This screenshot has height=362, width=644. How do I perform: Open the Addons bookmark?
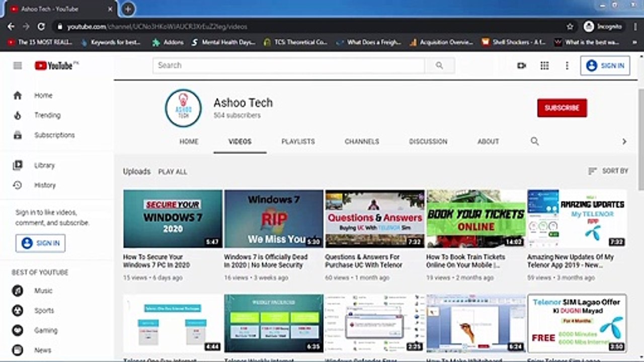tap(169, 42)
